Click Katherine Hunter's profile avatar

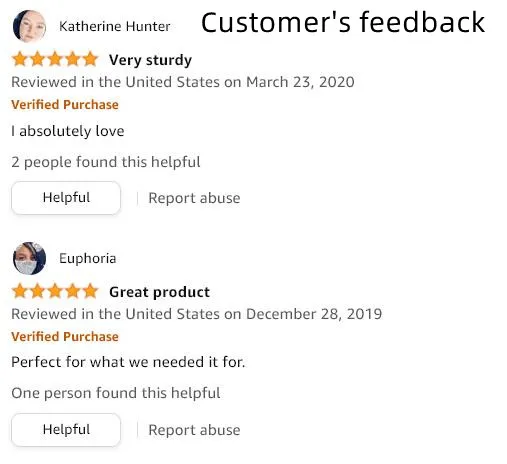coord(29,26)
